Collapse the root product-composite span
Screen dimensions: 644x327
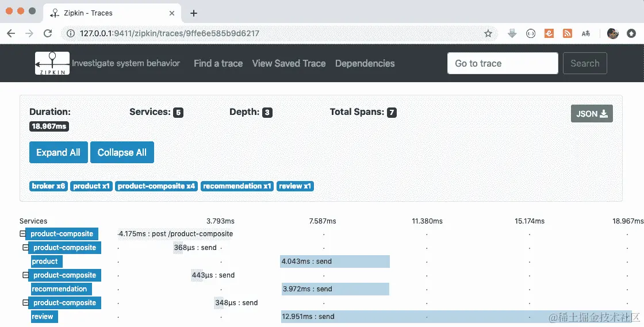point(22,234)
